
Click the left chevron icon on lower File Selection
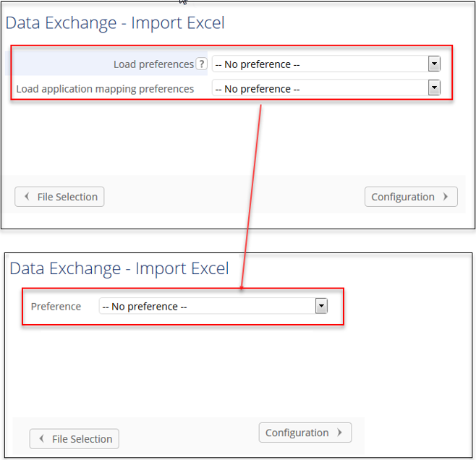point(41,439)
